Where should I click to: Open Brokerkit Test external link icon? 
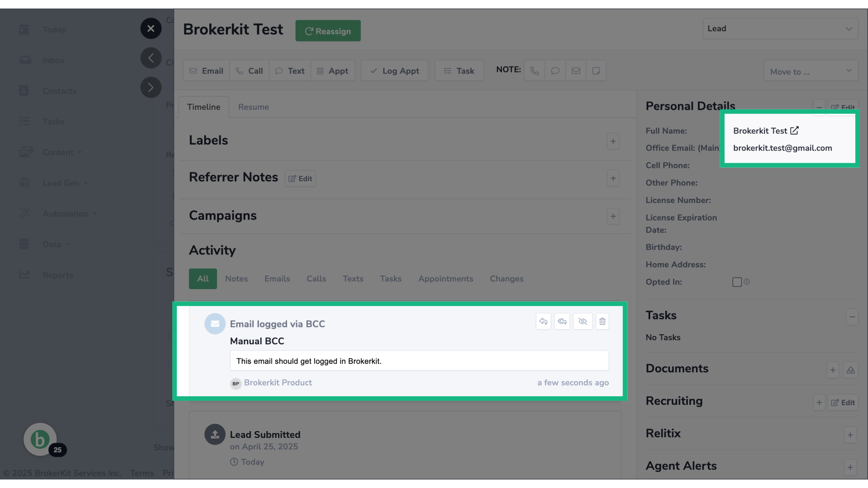794,131
